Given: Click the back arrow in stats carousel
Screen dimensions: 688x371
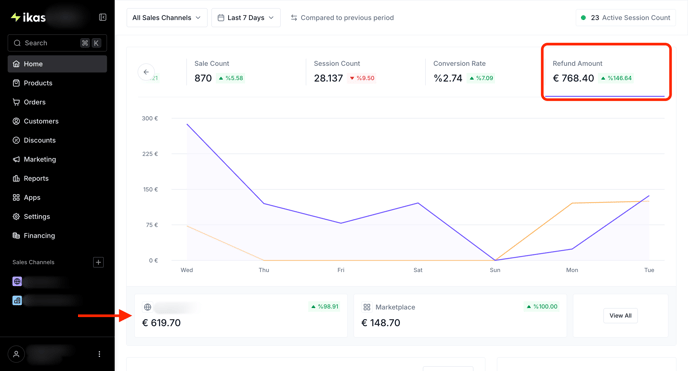Looking at the screenshot, I should click(146, 72).
